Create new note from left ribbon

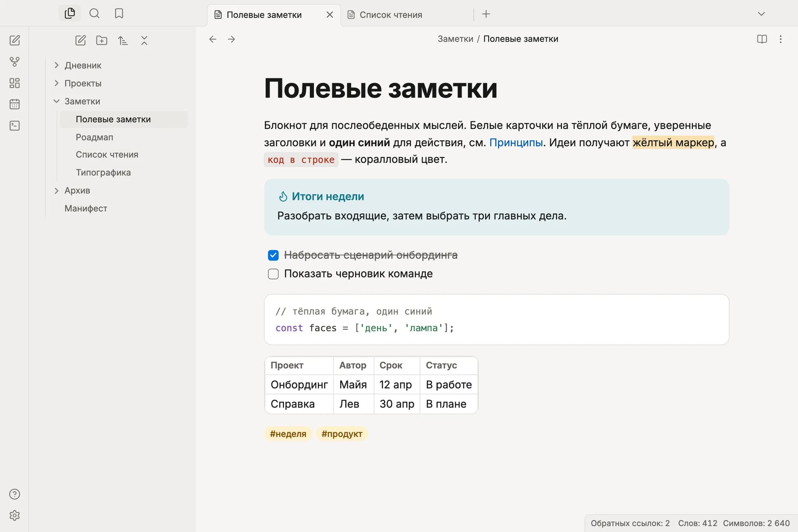[x=14, y=40]
